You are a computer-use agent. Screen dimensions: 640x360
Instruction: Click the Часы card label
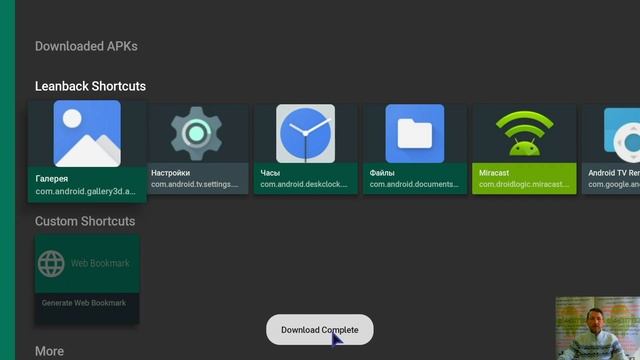(270, 173)
